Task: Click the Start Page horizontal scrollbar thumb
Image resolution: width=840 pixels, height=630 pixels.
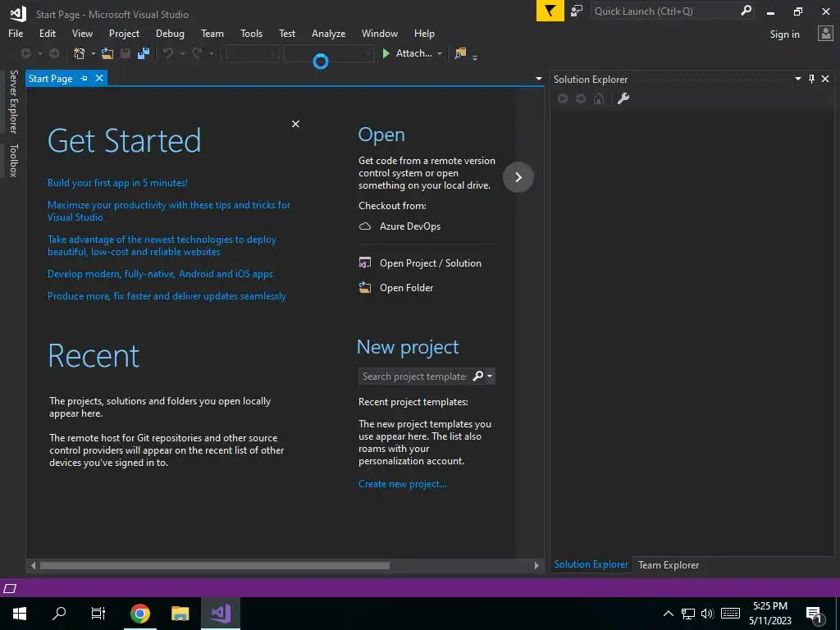Action: (215, 565)
